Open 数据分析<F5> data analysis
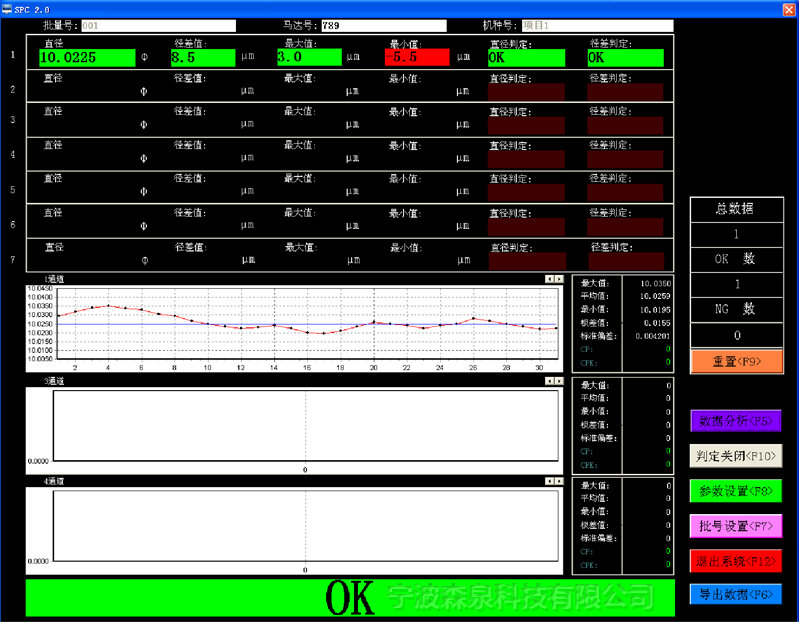This screenshot has width=800, height=622. click(735, 421)
